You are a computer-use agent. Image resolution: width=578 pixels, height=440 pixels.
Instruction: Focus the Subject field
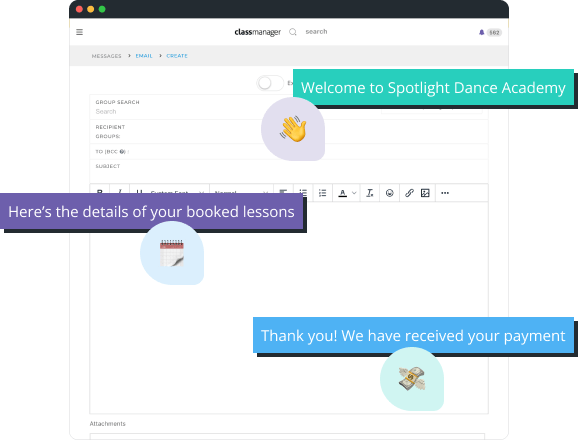coord(289,171)
